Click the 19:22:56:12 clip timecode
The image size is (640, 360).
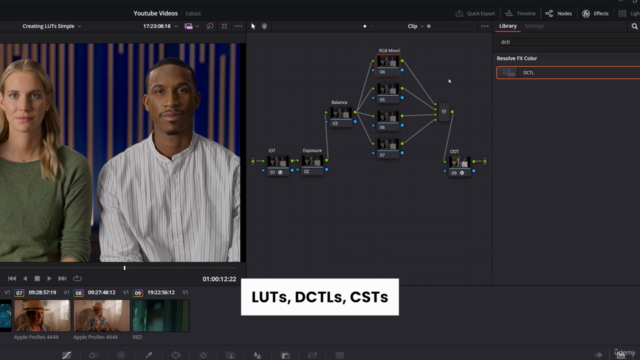coord(161,293)
